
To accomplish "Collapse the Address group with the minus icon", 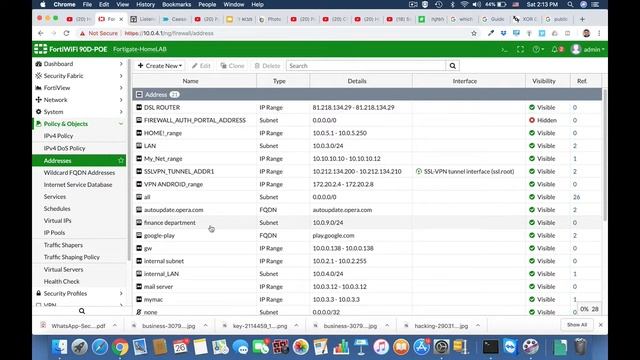I will 139,95.
